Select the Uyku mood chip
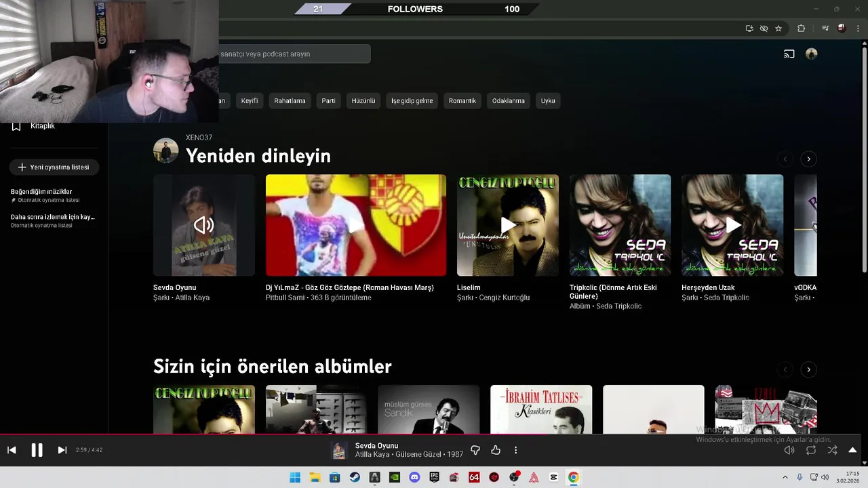868x488 pixels. [x=548, y=101]
